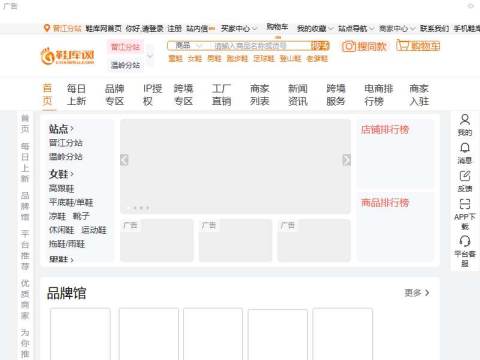Click the camera icon for 搜同款
The image size is (480, 360).
pyautogui.click(x=349, y=46)
